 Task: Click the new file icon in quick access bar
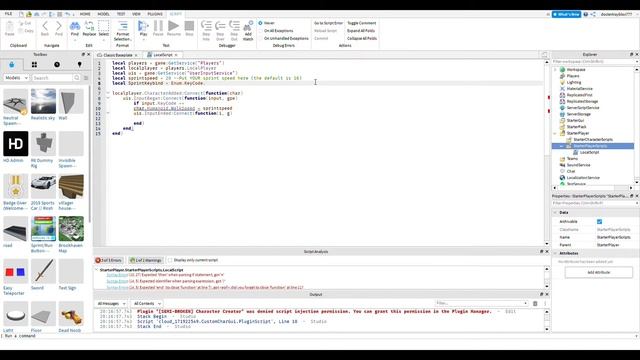coord(21,14)
